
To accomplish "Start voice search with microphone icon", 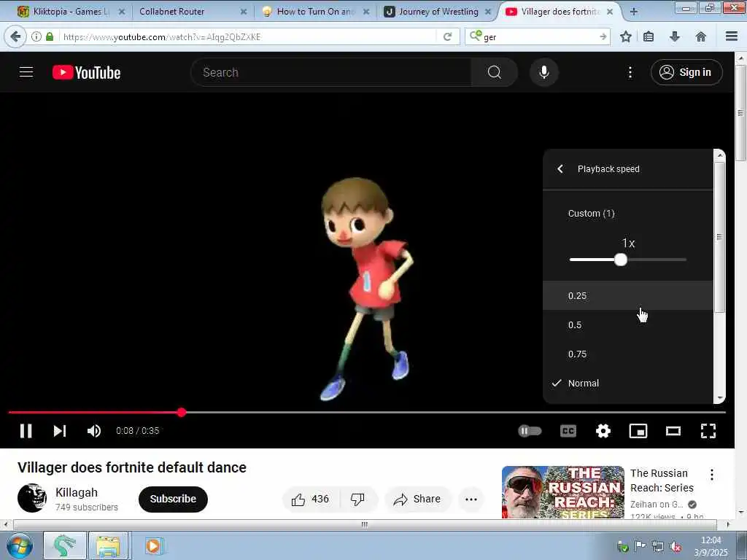I will 543,72.
